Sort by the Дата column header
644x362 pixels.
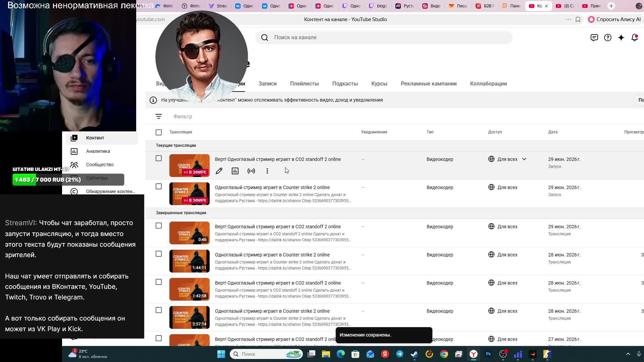pyautogui.click(x=553, y=132)
